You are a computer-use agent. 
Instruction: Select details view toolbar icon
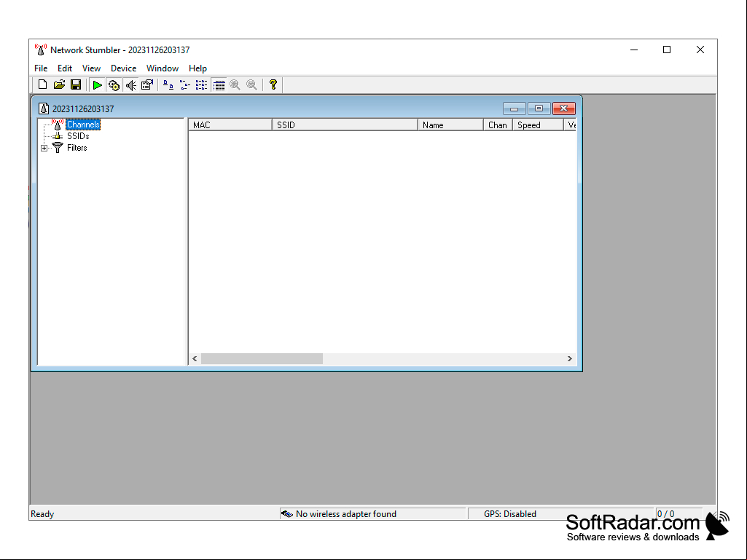click(219, 85)
